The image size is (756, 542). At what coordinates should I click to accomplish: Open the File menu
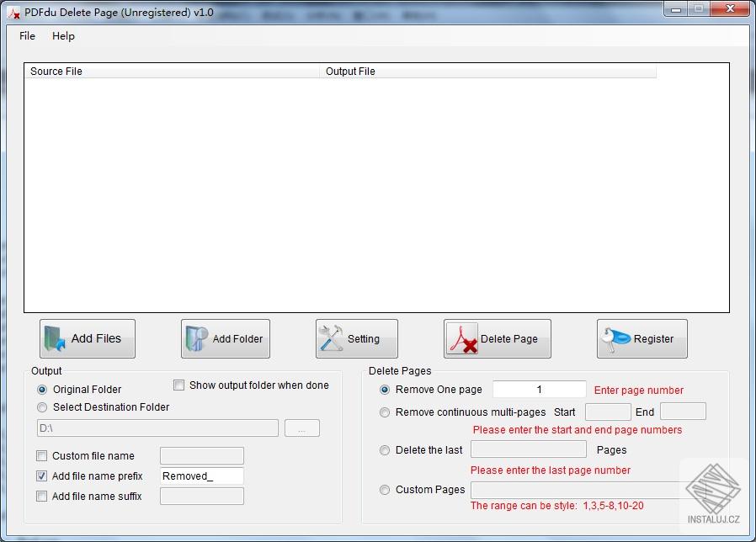pos(26,36)
